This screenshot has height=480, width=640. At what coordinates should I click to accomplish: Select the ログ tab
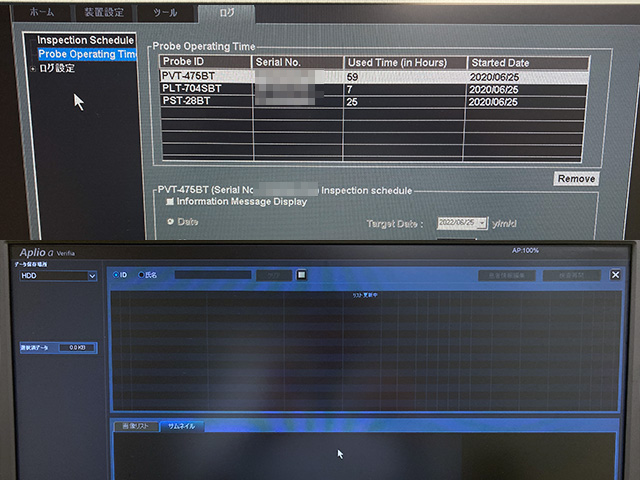coord(227,13)
